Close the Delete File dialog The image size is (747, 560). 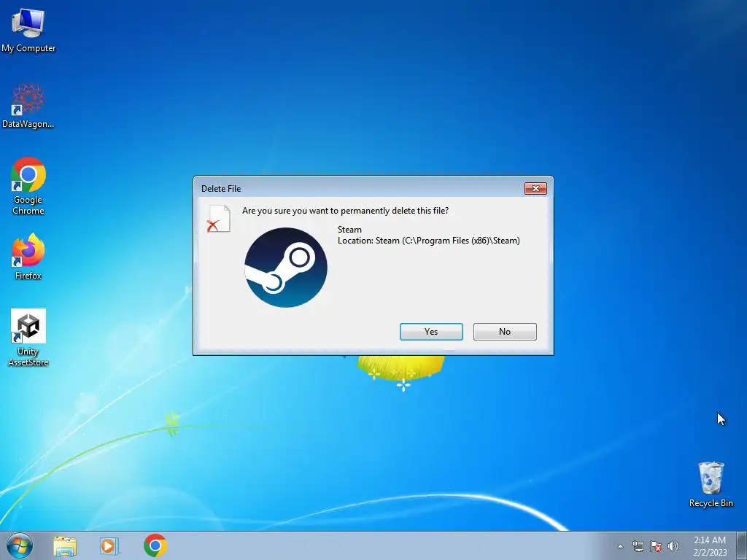(x=535, y=189)
